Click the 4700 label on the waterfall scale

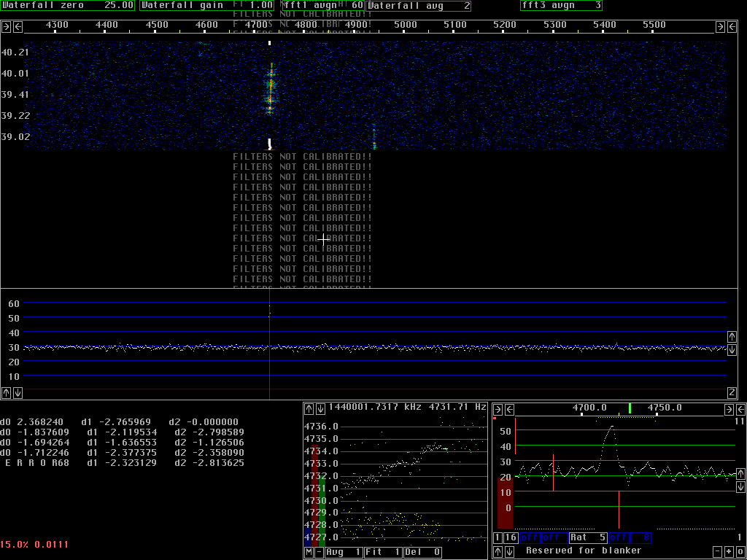pyautogui.click(x=256, y=25)
